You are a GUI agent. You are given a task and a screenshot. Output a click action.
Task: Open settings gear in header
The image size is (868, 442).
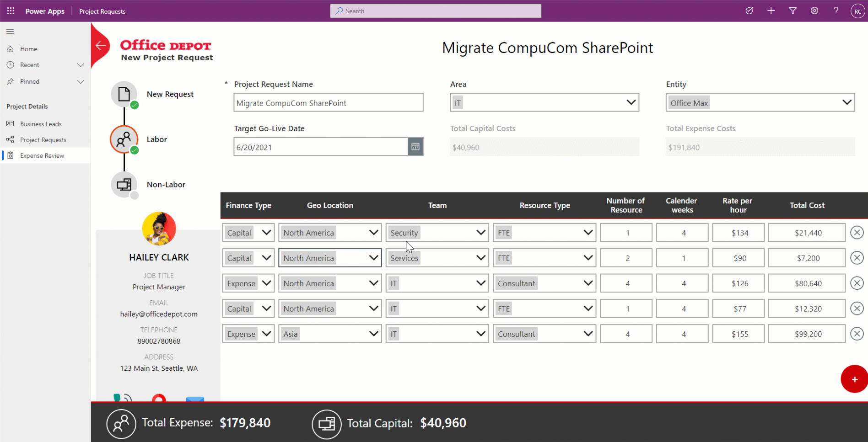[814, 11]
